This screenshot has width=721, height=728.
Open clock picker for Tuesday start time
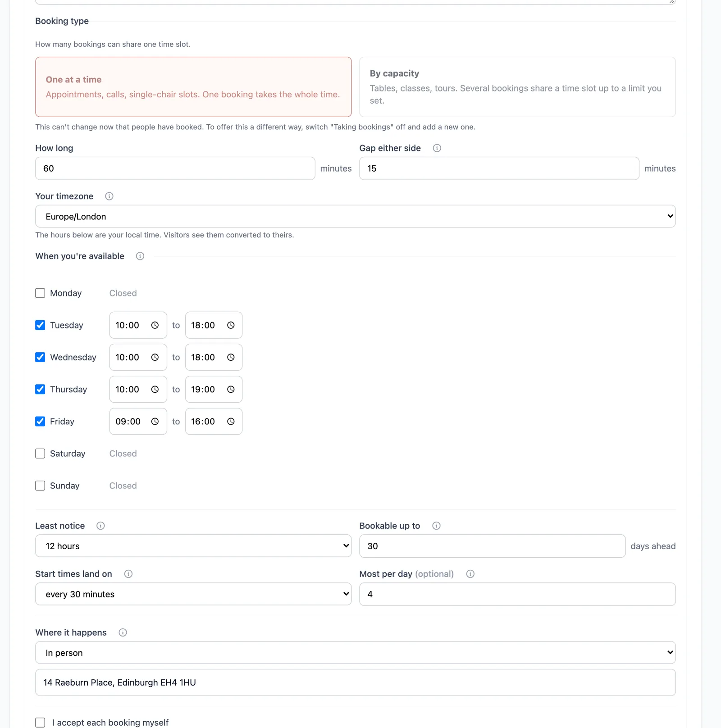pyautogui.click(x=155, y=325)
